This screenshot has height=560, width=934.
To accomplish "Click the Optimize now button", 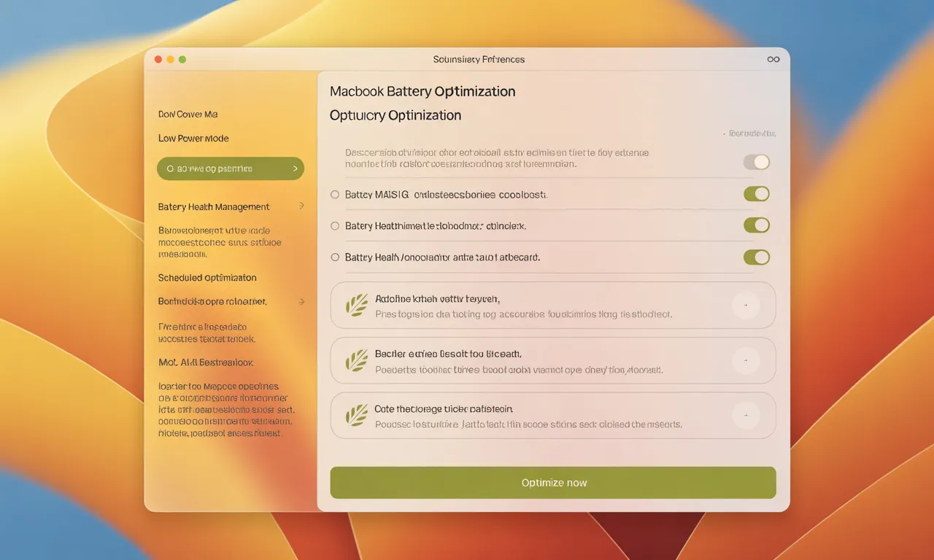I will click(x=553, y=483).
